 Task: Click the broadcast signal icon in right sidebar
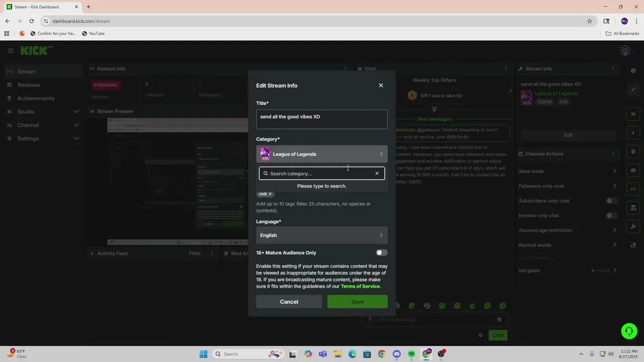click(x=633, y=189)
